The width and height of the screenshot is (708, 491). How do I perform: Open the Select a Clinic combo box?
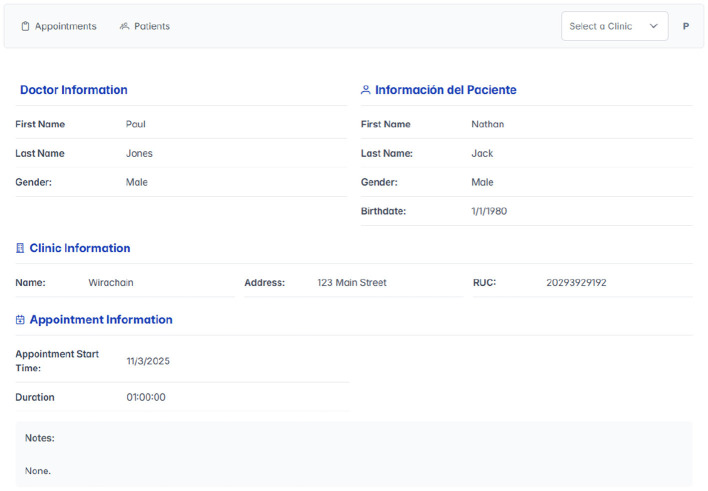[x=615, y=26]
